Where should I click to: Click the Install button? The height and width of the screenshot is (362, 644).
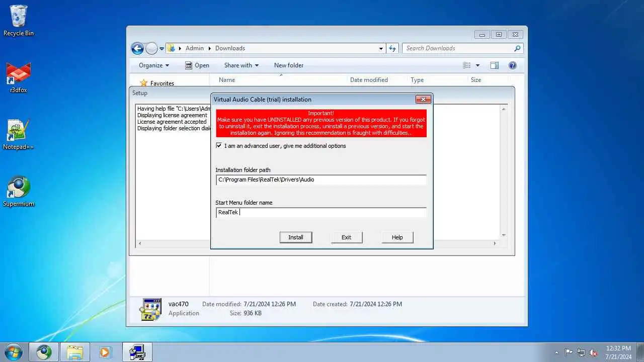[x=296, y=237]
